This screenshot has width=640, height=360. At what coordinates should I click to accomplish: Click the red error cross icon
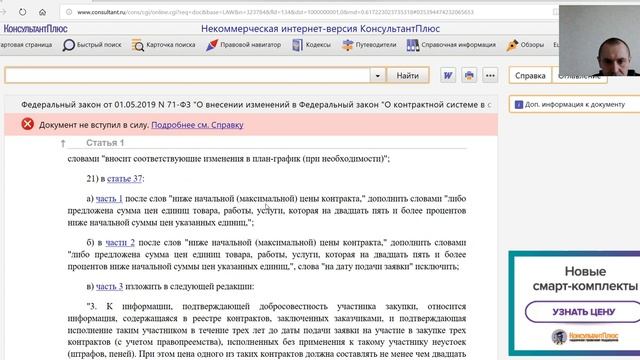point(28,124)
